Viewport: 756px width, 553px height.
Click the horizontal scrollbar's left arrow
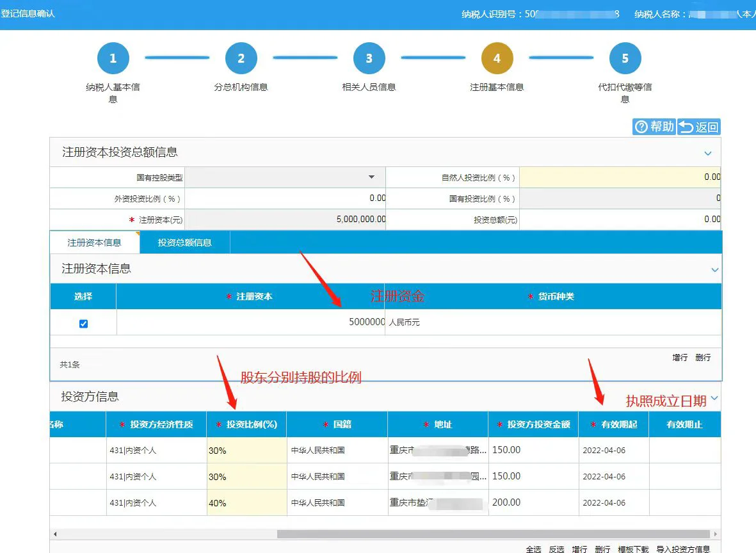[x=55, y=534]
